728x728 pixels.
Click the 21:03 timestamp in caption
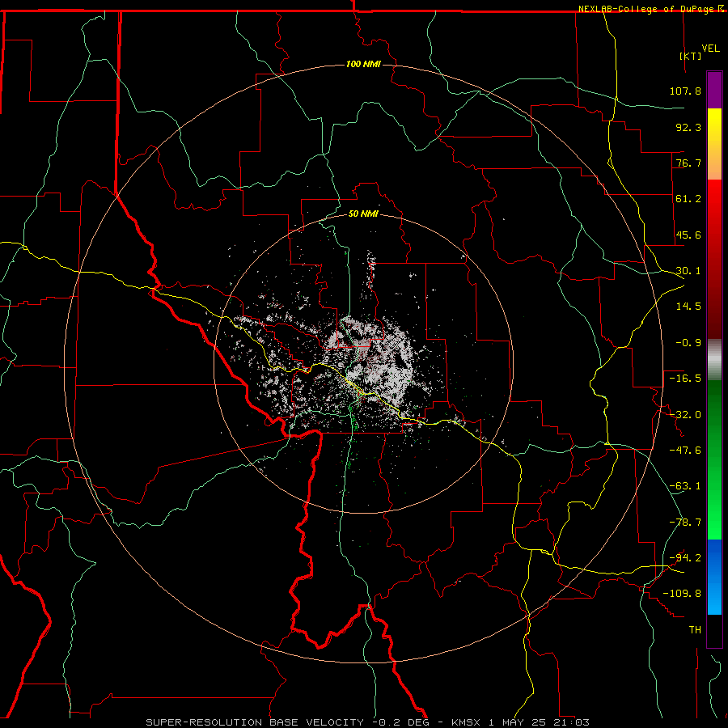pyautogui.click(x=572, y=722)
